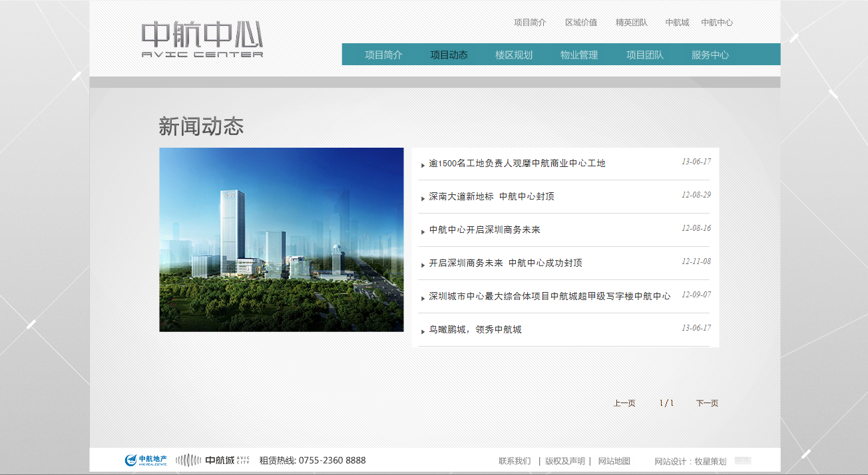Go to the 物业管理 navigation item

(579, 55)
